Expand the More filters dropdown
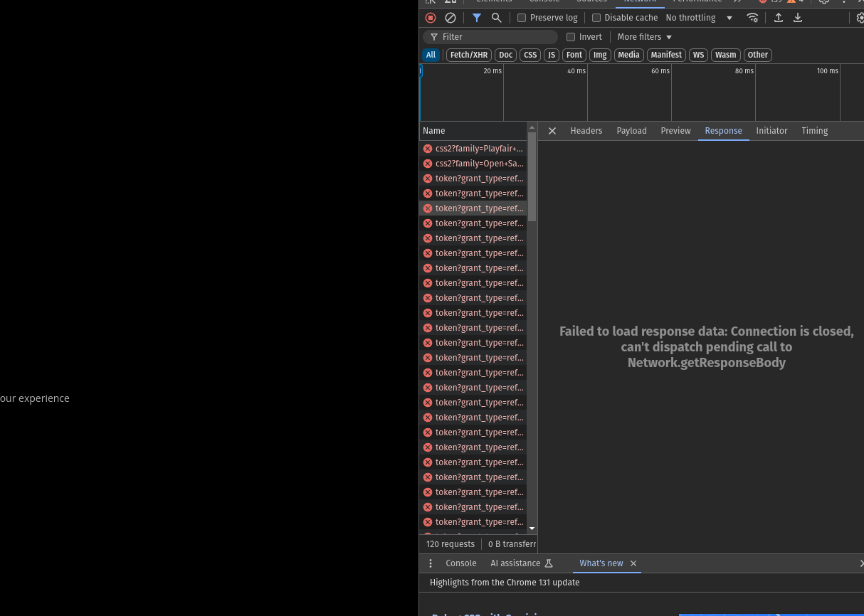 pos(645,37)
